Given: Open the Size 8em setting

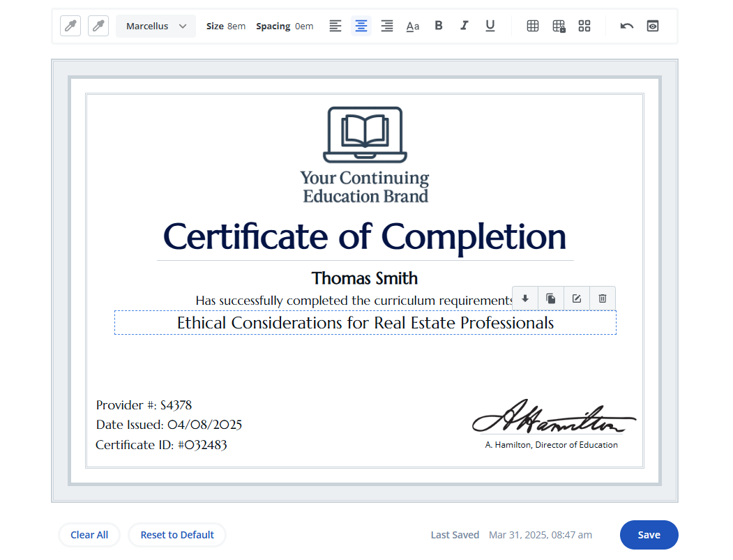Looking at the screenshot, I should coord(226,27).
